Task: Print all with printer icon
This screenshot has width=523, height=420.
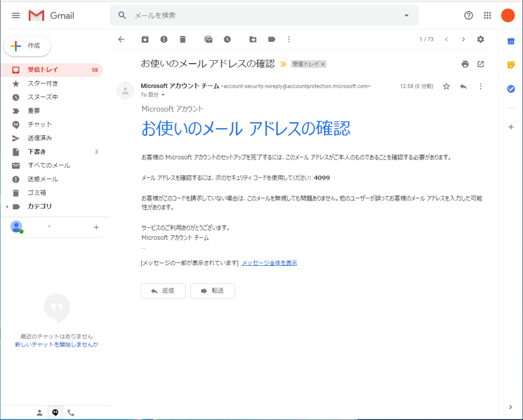Action: coord(465,64)
